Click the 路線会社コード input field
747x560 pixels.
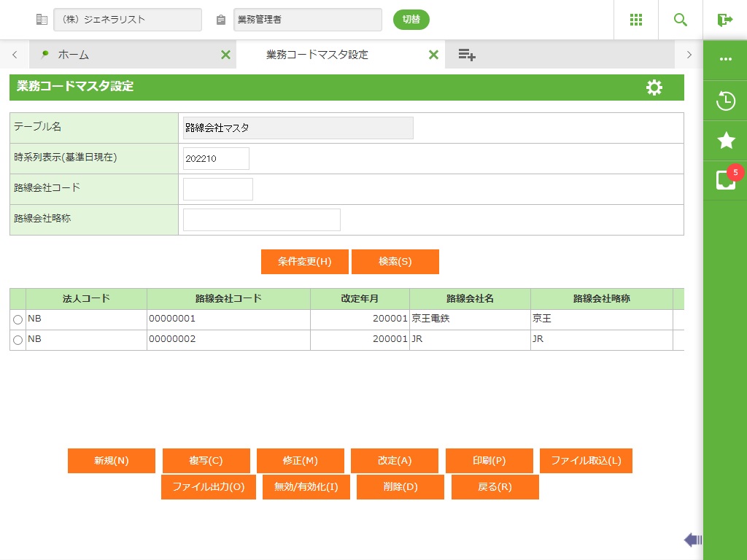217,189
